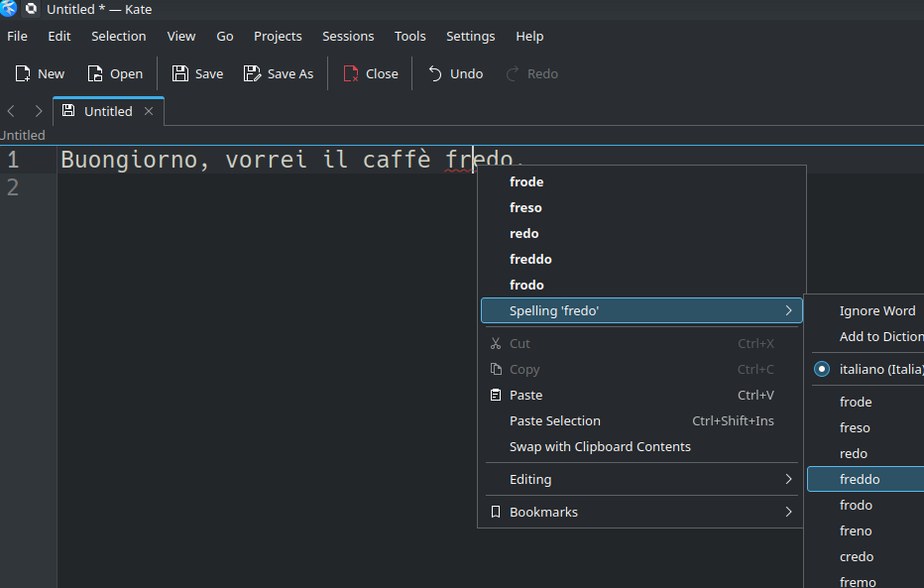The image size is (924, 588).
Task: Click line number 2 in the gutter
Action: click(12, 187)
